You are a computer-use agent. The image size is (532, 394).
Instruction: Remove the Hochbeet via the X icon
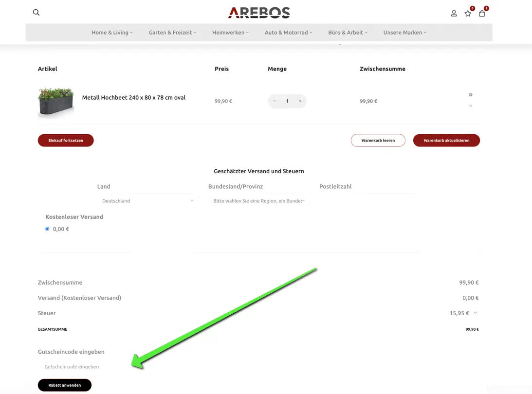coord(470,106)
